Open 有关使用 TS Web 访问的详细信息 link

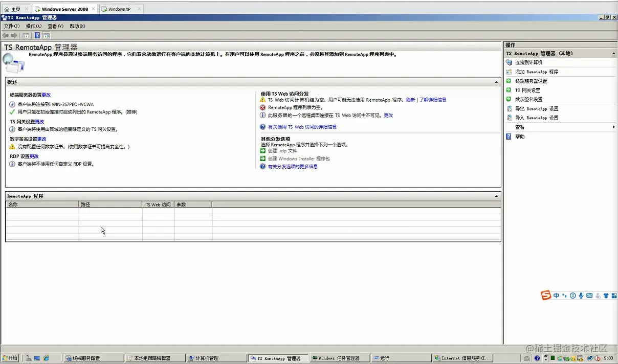click(x=302, y=127)
